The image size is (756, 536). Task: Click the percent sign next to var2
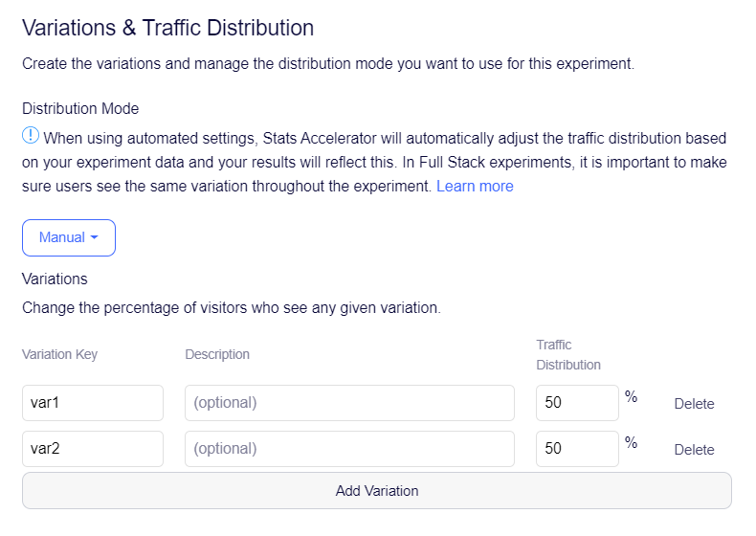point(632,442)
